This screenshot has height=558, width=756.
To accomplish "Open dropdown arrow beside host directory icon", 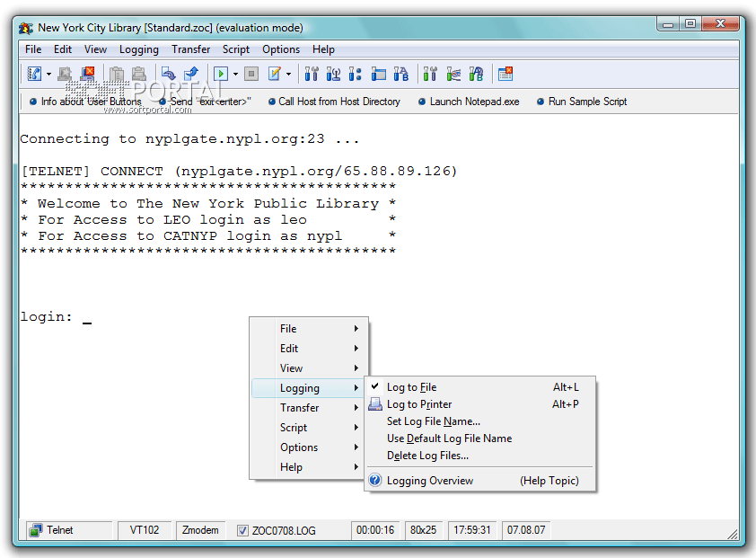I will pos(48,75).
